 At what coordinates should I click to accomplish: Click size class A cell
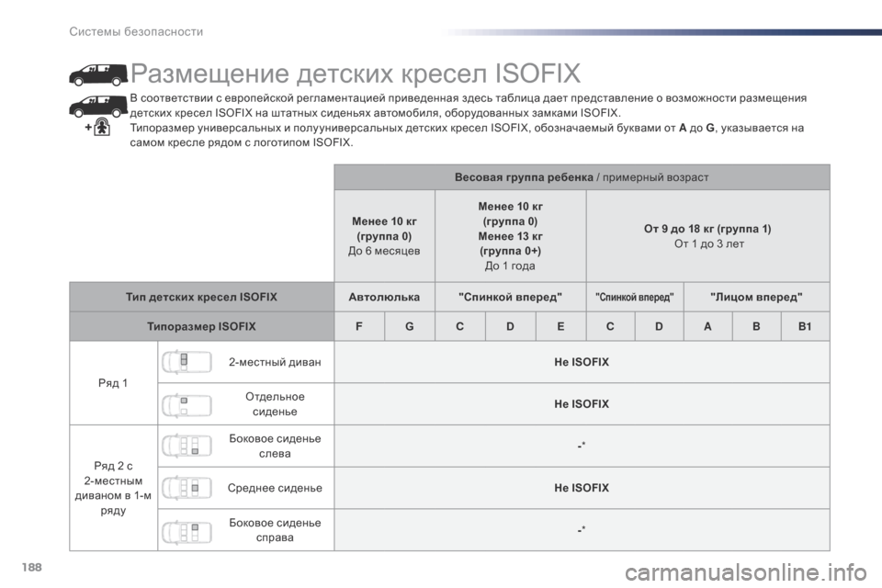click(x=707, y=326)
